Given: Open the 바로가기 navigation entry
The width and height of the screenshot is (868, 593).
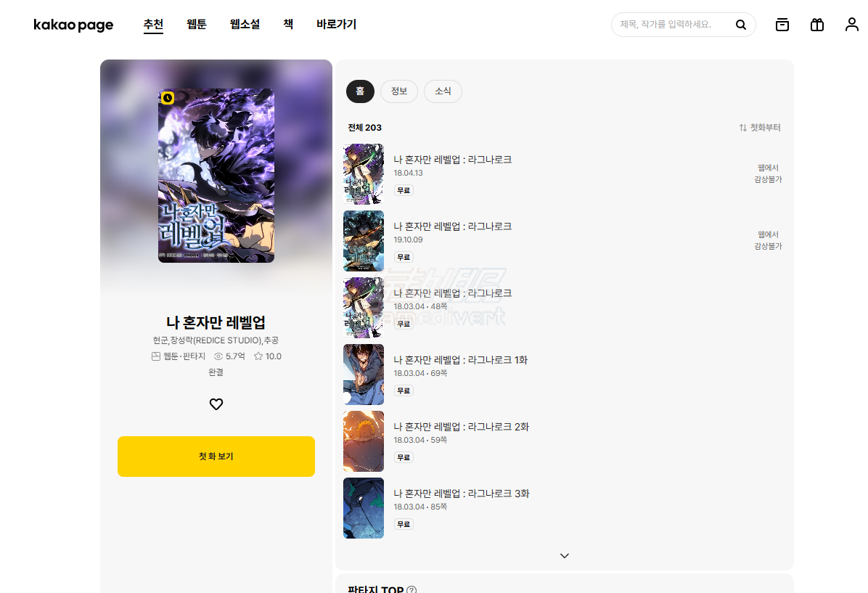Looking at the screenshot, I should pos(336,24).
